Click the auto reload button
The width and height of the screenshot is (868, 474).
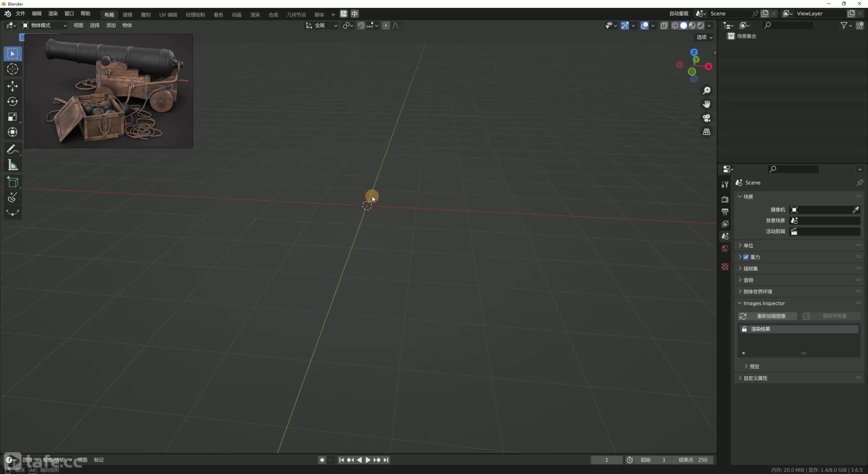tap(679, 14)
